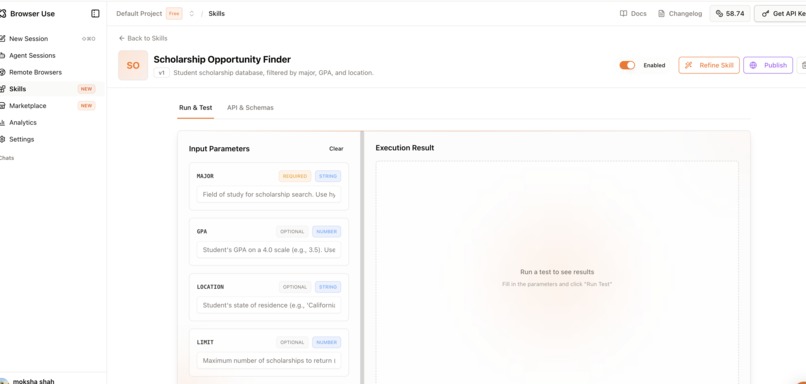Click the STRING badge on MAJOR

tap(328, 176)
